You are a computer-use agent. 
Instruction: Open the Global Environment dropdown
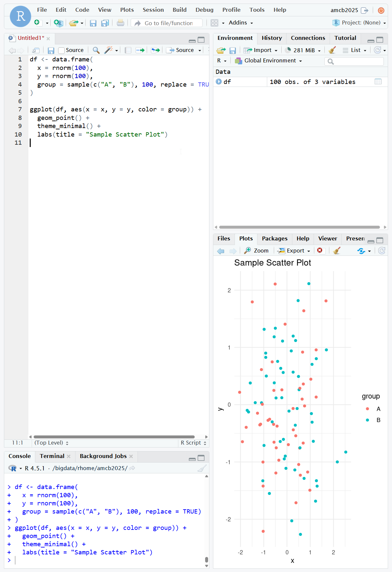point(269,60)
